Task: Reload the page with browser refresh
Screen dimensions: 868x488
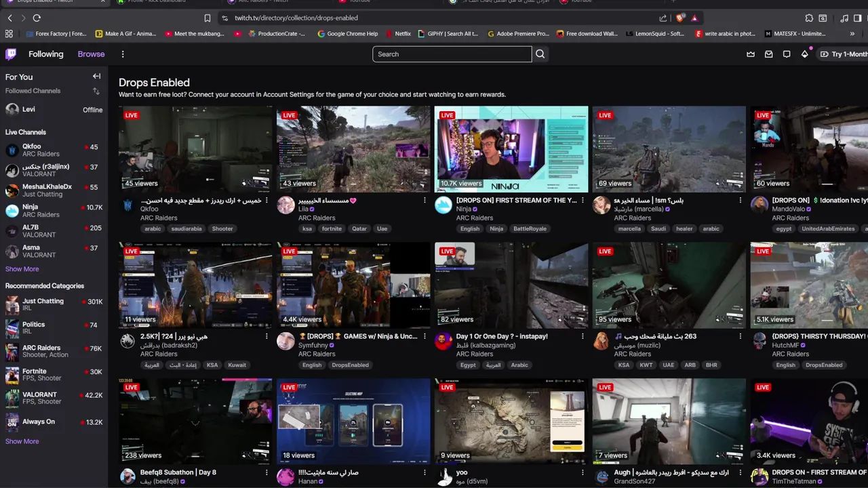Action: pyautogui.click(x=37, y=18)
